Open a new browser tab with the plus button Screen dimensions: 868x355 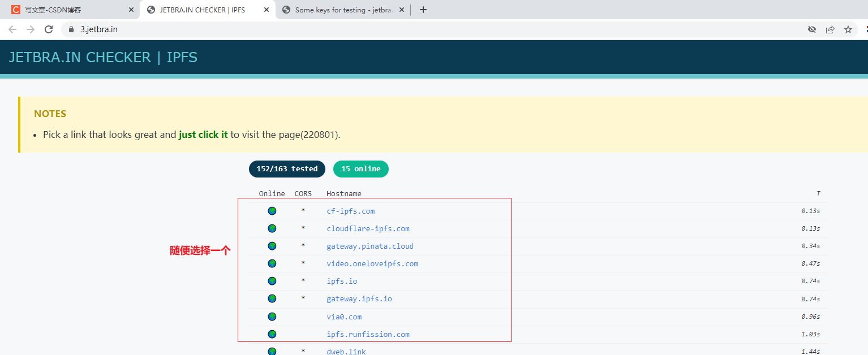click(x=423, y=9)
